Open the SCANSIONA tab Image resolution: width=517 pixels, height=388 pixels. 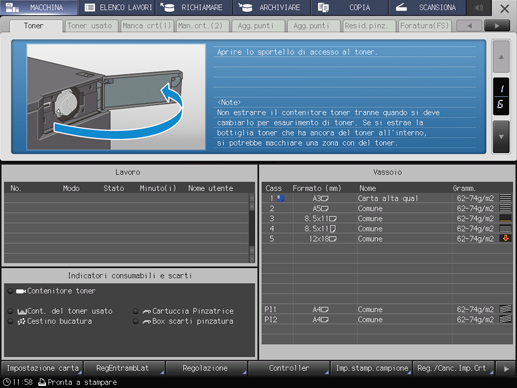pyautogui.click(x=428, y=7)
